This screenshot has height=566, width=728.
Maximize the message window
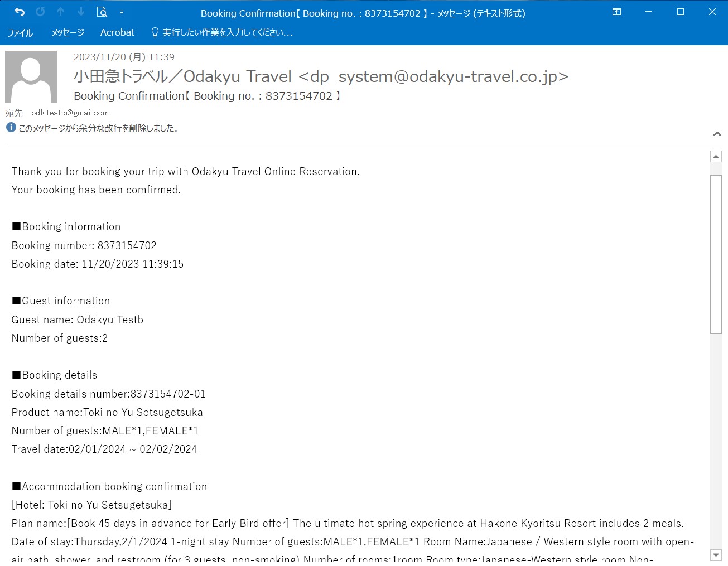click(680, 12)
